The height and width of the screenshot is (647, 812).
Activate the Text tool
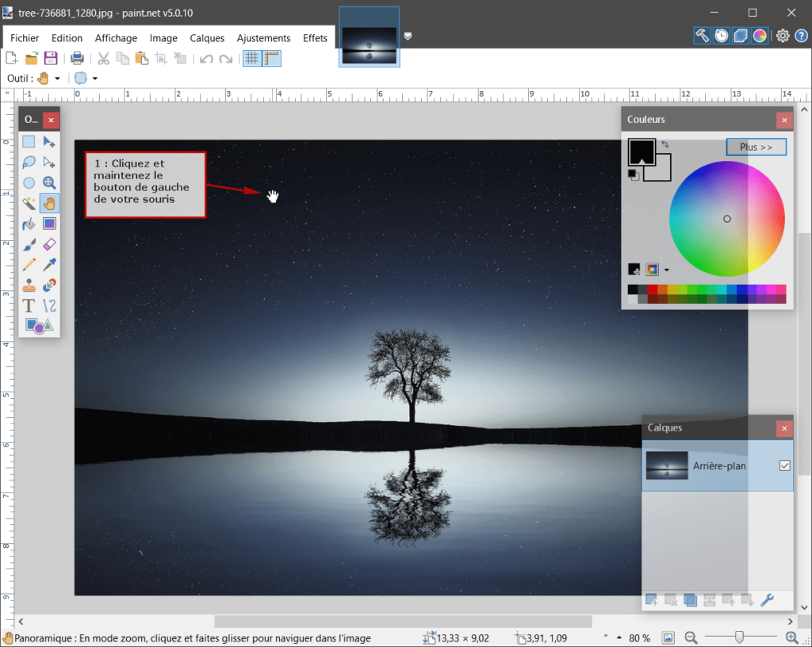29,304
